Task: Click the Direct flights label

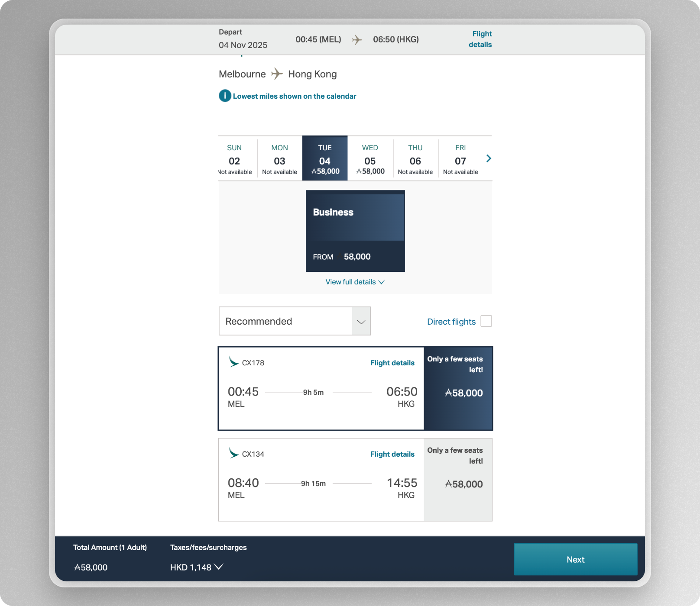Action: (451, 322)
